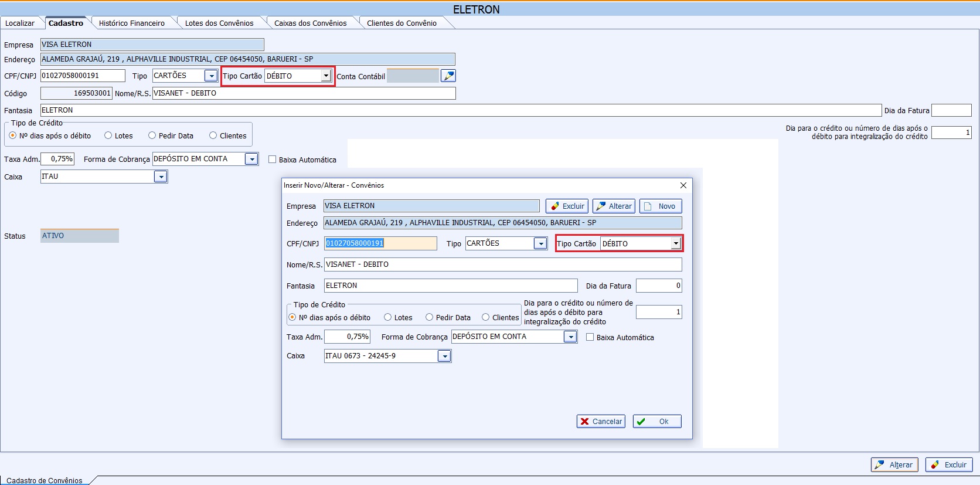Expand Tipo CARTÕES dropdown in dialog

pyautogui.click(x=540, y=243)
